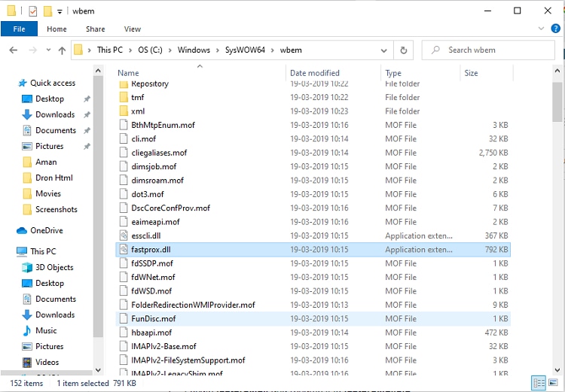Image resolution: width=565 pixels, height=392 pixels.
Task: Open 3D Objects under This PC
Action: 54,267
